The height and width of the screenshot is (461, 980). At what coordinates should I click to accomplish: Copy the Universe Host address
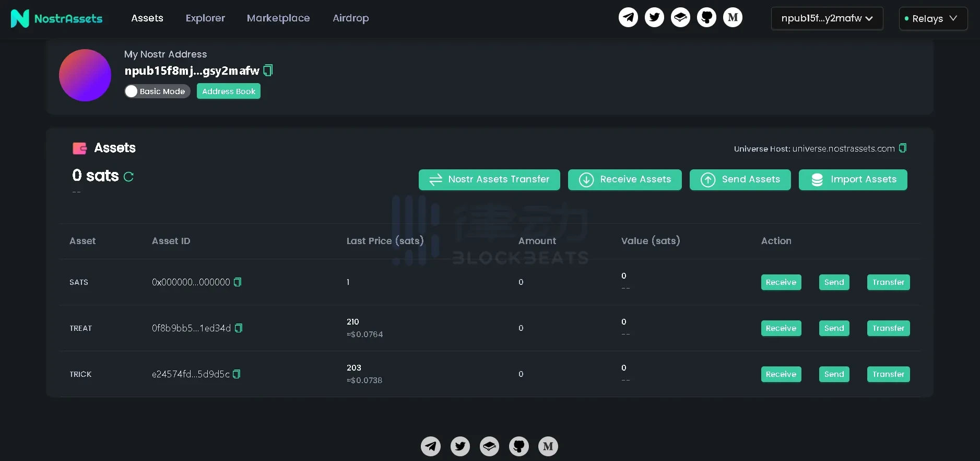click(903, 148)
